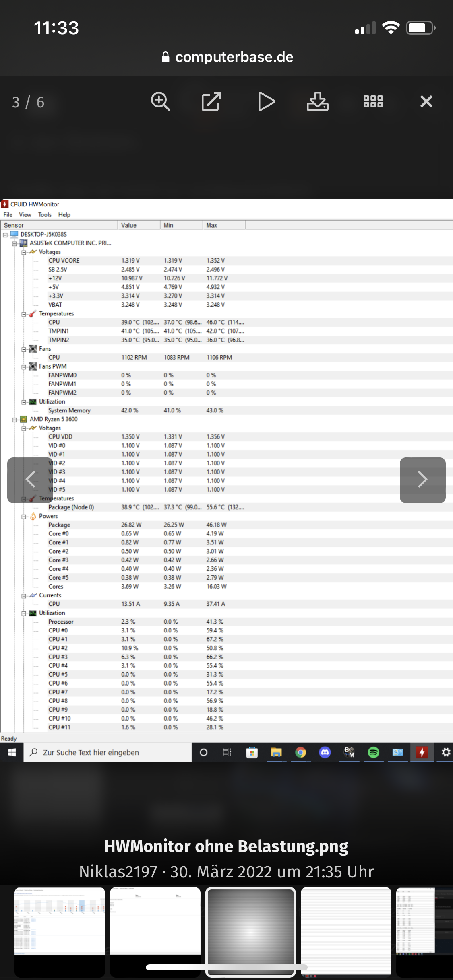Open settings gear icon on taskbar
The width and height of the screenshot is (453, 980).
pyautogui.click(x=446, y=752)
